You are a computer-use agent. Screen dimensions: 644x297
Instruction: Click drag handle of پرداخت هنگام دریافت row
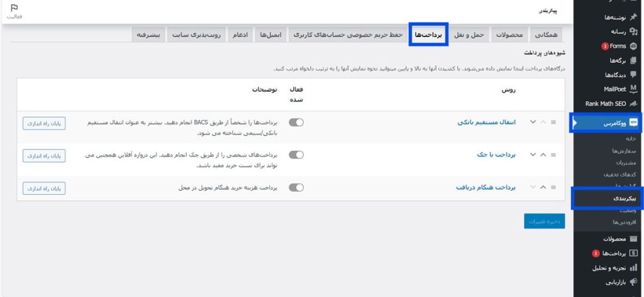click(553, 187)
